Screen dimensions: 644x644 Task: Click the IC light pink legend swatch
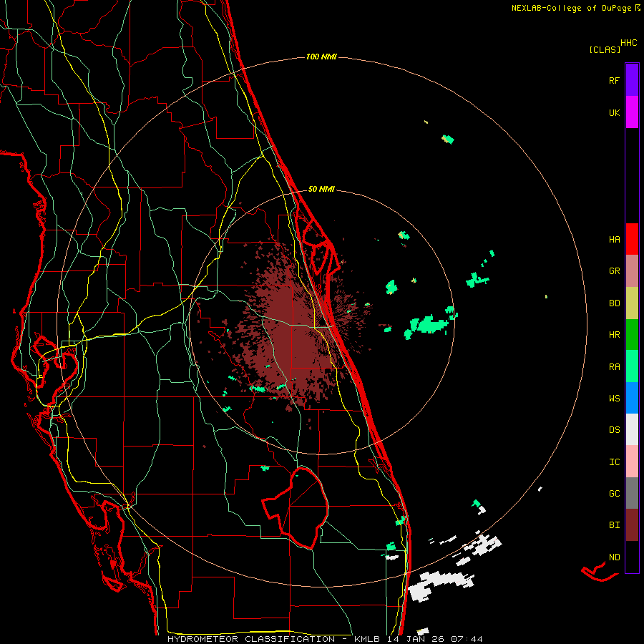tap(632, 462)
